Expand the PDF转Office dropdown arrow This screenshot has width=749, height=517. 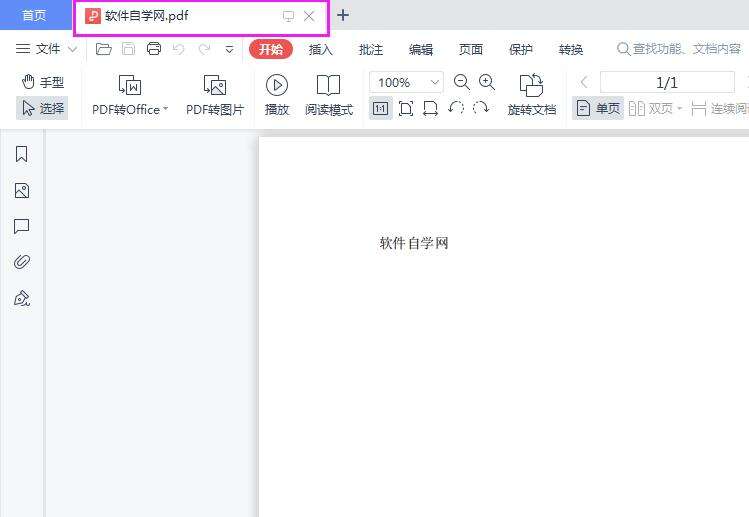(x=165, y=109)
